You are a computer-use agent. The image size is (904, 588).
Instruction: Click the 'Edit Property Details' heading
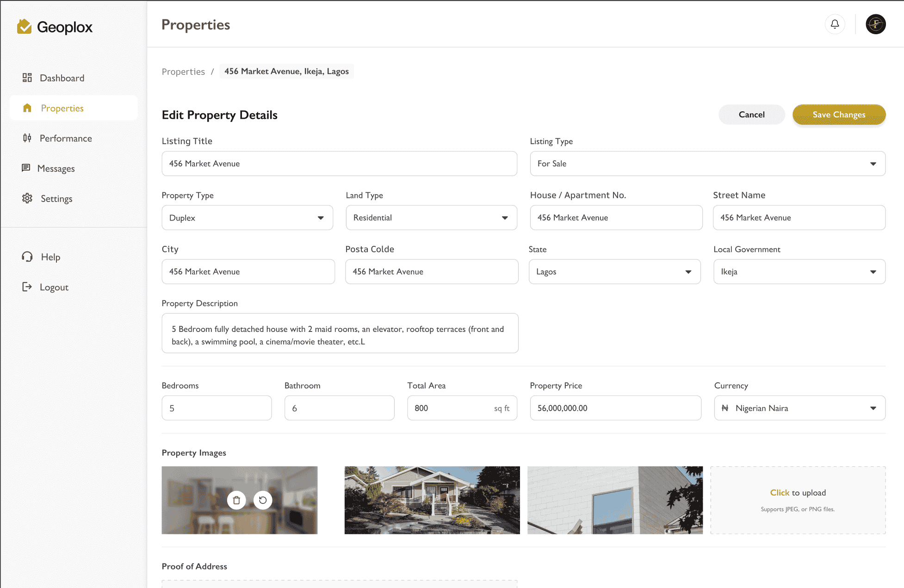click(219, 115)
